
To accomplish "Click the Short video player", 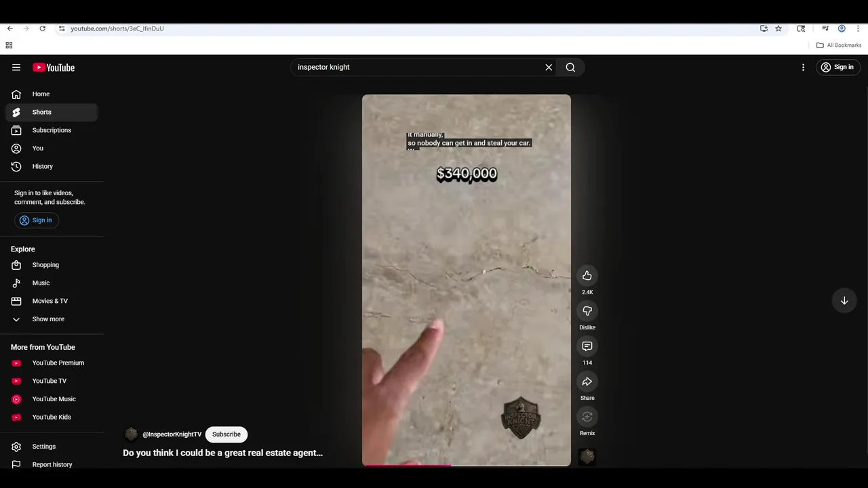I will [x=467, y=280].
